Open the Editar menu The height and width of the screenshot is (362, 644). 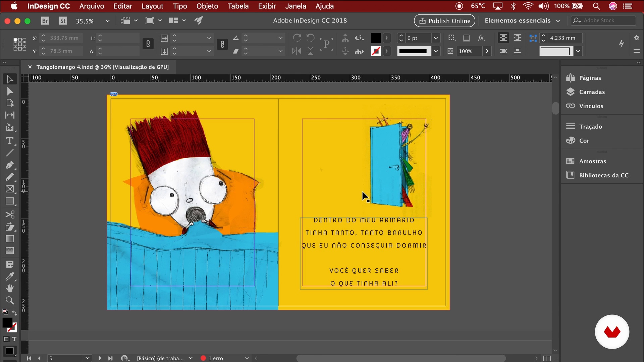click(x=123, y=6)
